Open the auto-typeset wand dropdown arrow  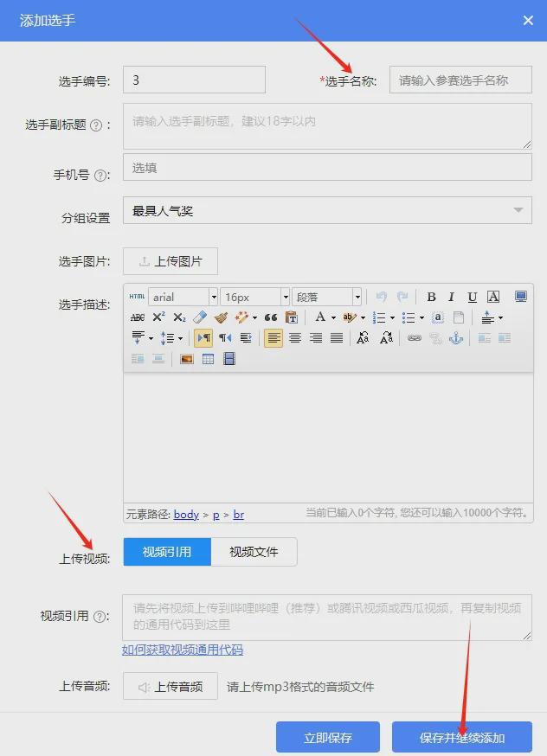[x=254, y=317]
